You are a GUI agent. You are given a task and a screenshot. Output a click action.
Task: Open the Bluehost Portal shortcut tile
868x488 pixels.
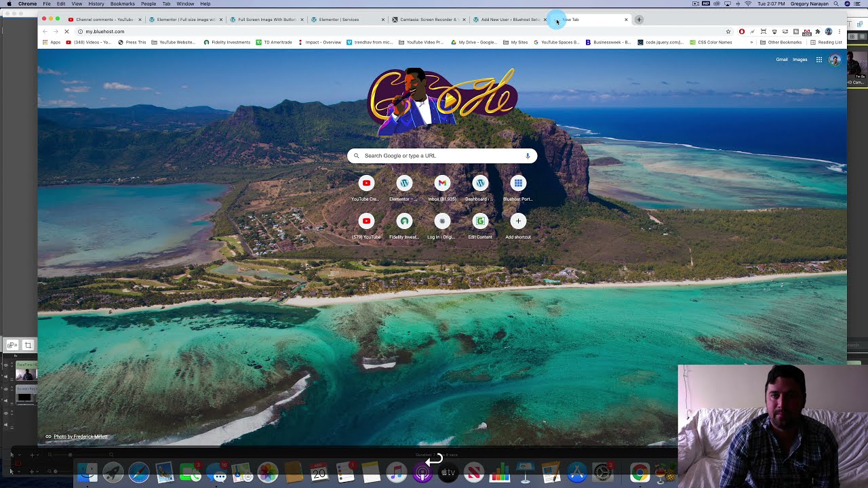pyautogui.click(x=518, y=183)
